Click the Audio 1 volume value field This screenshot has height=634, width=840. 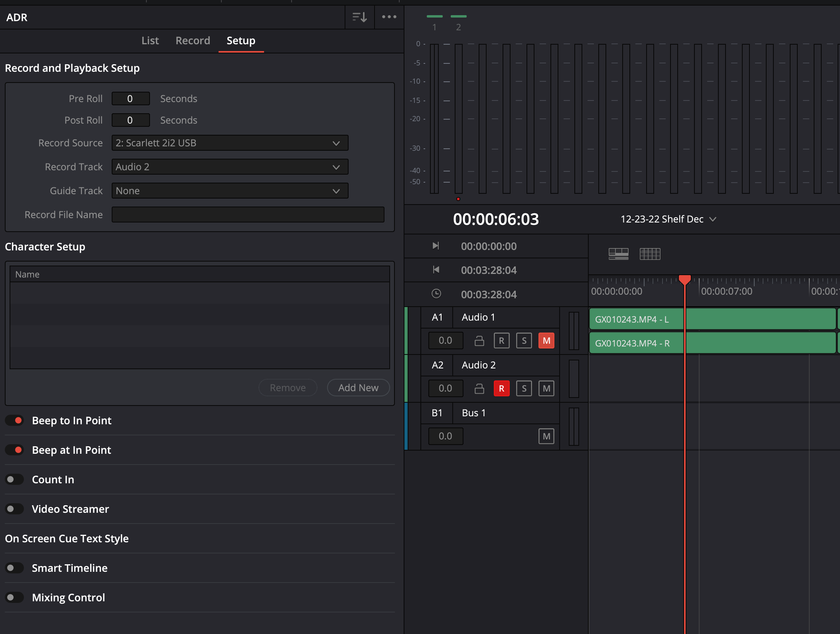(x=446, y=341)
